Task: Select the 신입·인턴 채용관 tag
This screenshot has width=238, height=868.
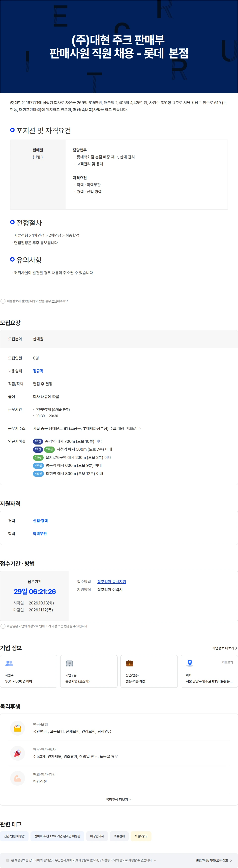Action: (14, 836)
